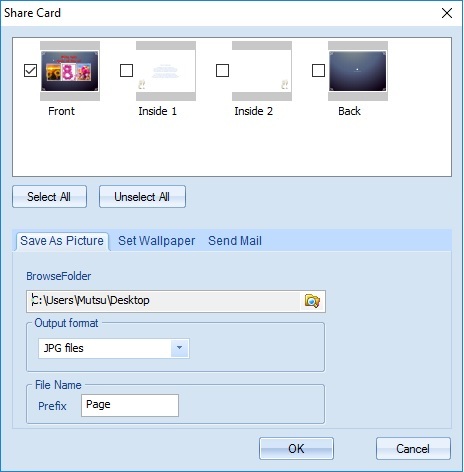The width and height of the screenshot is (464, 472).
Task: Click the folder path input field
Action: click(x=164, y=301)
